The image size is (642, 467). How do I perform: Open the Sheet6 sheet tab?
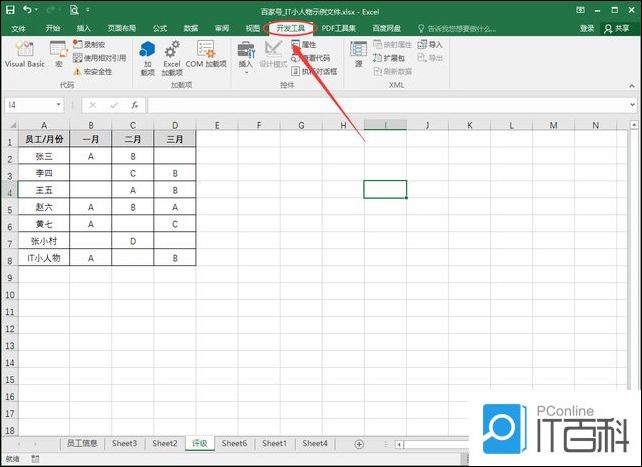click(234, 443)
